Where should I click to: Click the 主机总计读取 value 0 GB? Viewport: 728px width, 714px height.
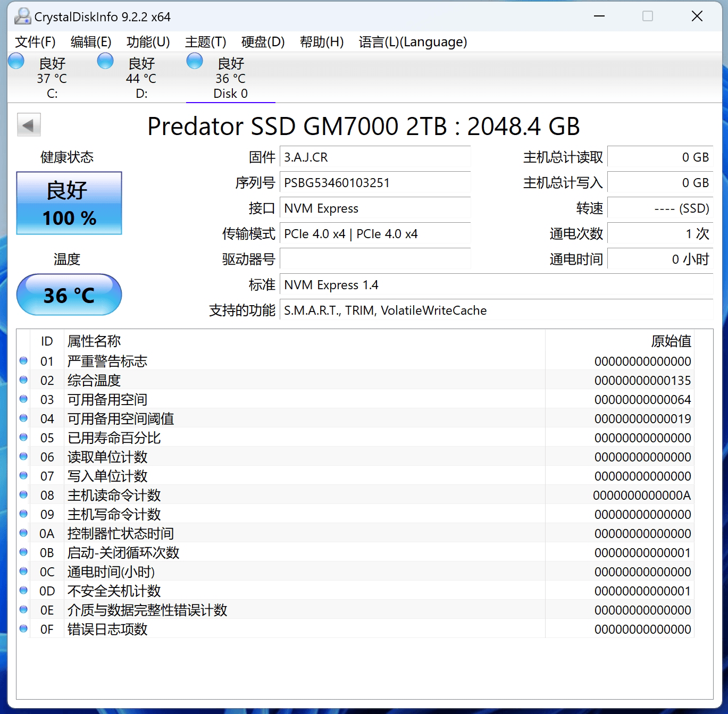(x=660, y=157)
